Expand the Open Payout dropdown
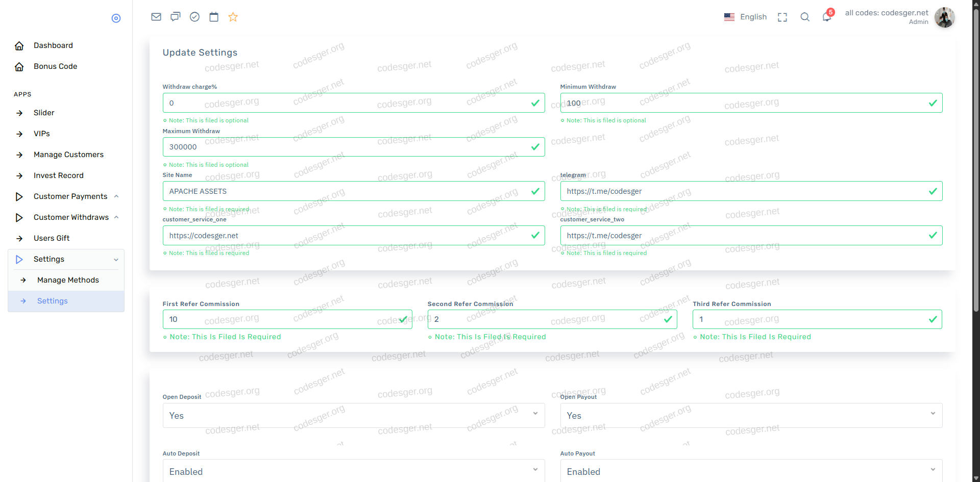Screen dimensions: 980x482 751,415
